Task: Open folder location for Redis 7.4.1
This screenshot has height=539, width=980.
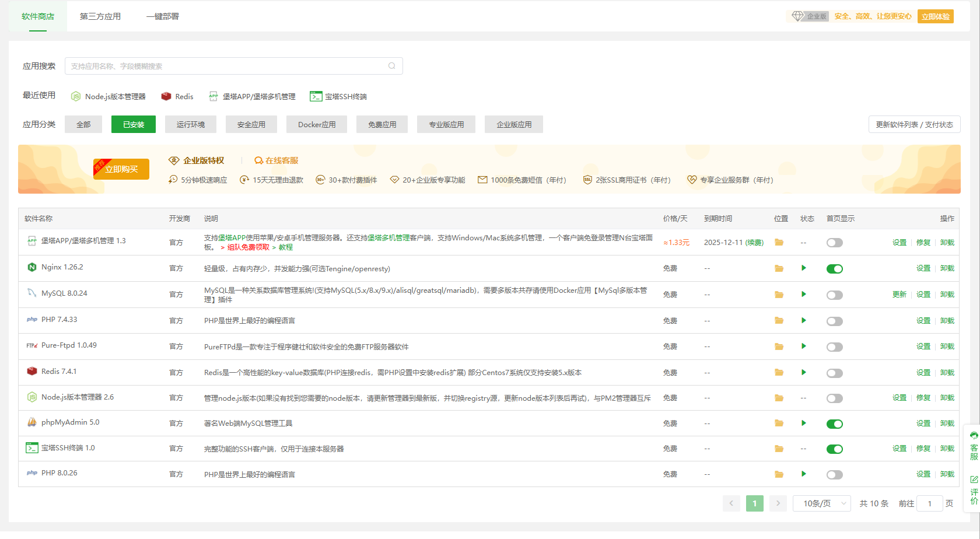Action: (x=779, y=373)
